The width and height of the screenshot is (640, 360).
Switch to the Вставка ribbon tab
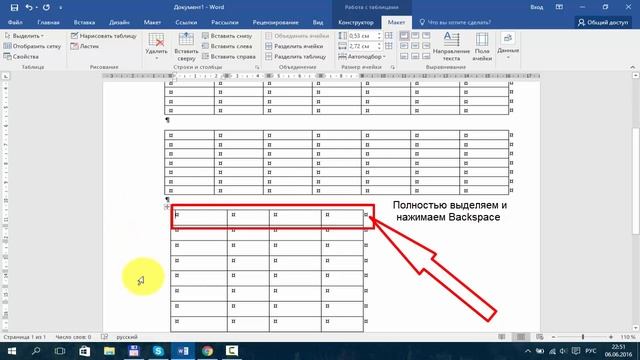pos(84,22)
